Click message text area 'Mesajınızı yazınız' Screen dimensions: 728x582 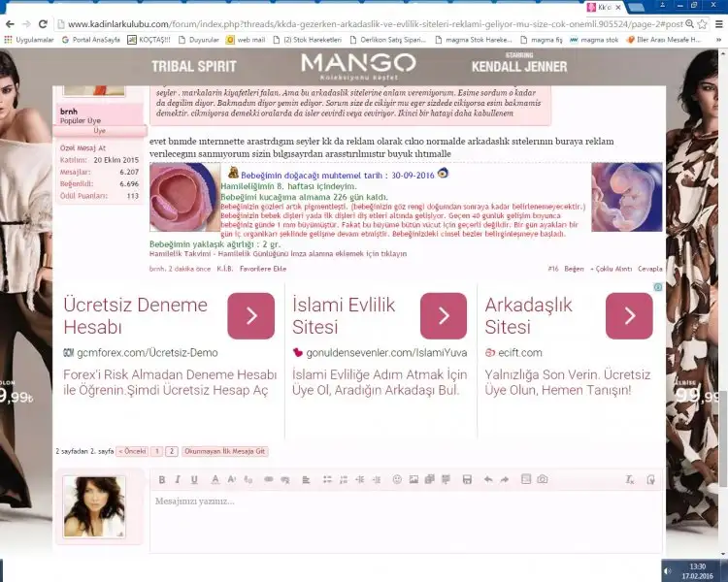coord(407,520)
